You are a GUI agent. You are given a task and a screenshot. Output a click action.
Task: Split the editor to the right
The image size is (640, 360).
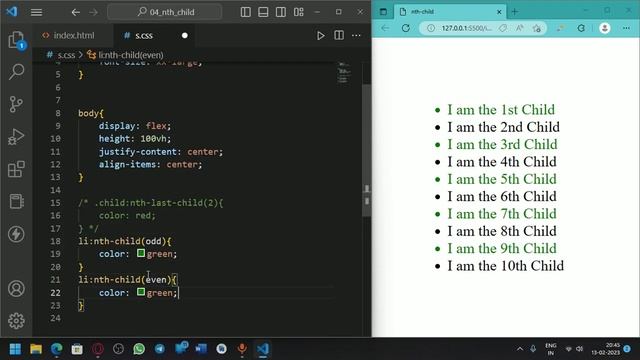(x=339, y=36)
